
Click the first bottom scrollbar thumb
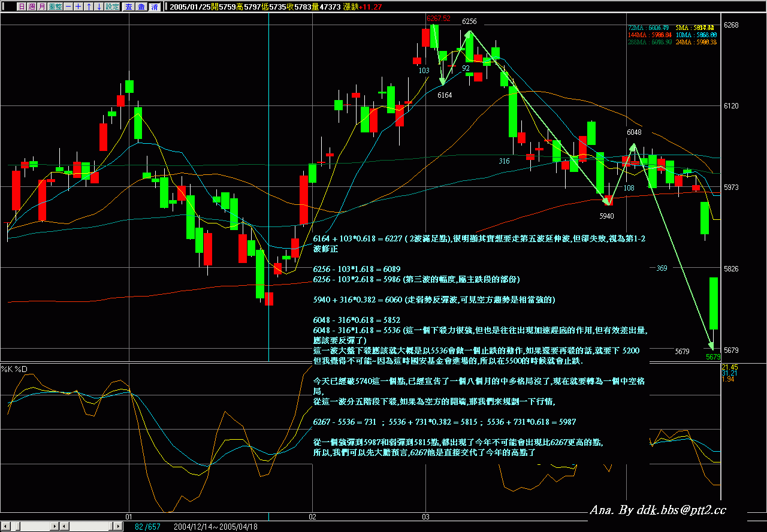[18, 526]
